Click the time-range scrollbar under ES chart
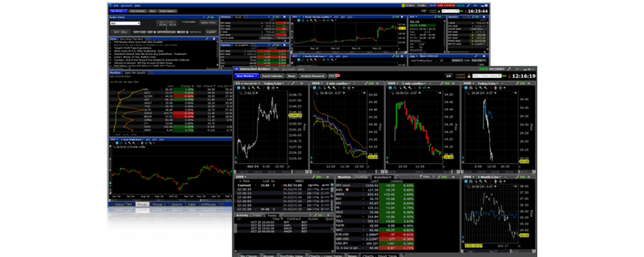The image size is (644, 257). [270, 172]
